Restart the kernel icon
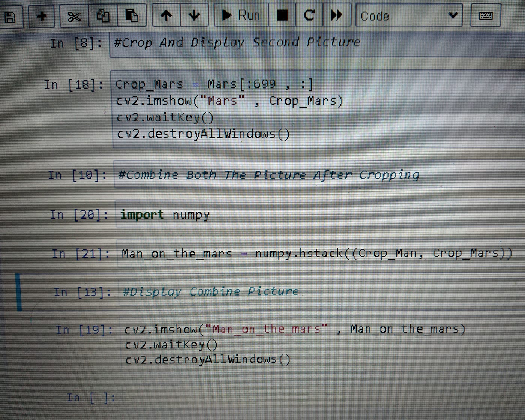 pos(309,15)
